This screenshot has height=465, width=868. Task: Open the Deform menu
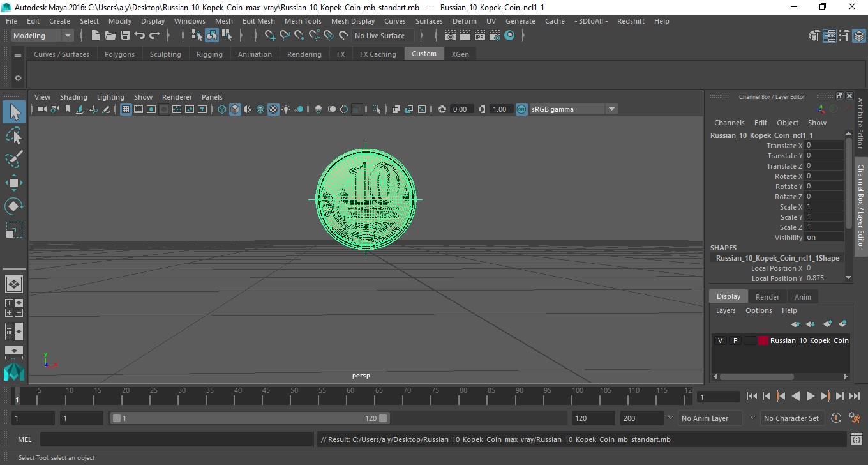pos(464,21)
